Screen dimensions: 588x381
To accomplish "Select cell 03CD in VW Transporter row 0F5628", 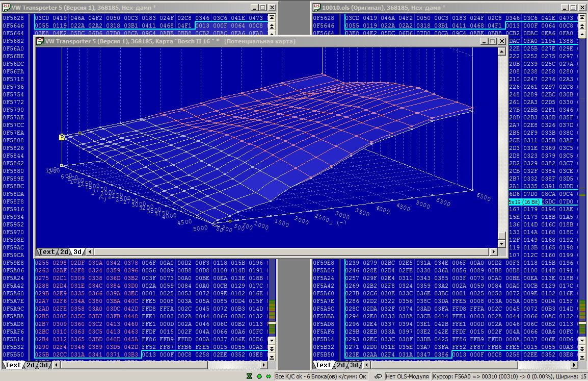I will [42, 18].
